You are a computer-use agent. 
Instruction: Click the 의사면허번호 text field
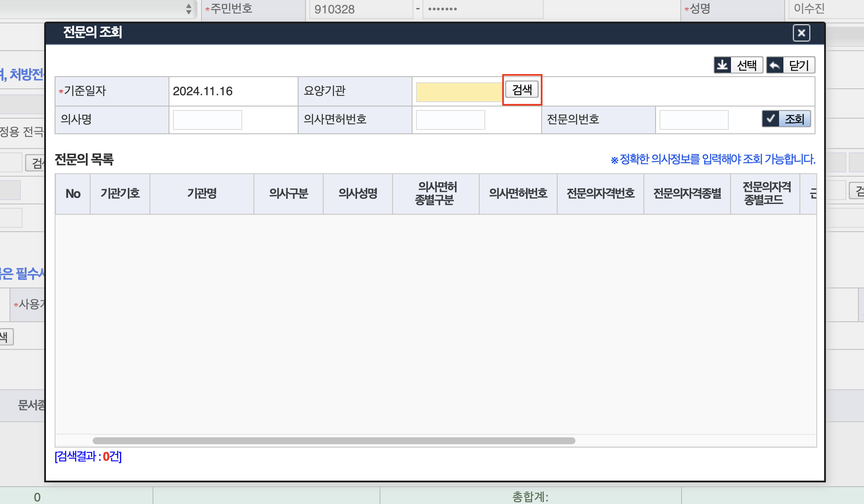[x=450, y=120]
